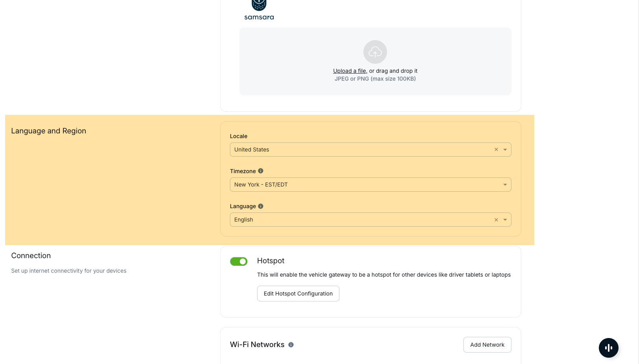Viewport: 639px width, 364px height.
Task: Clear the Locale selection with the X
Action: coord(496,150)
